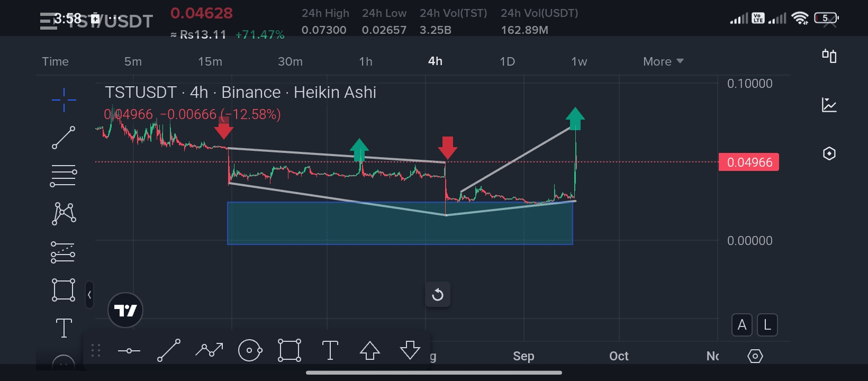Click the chart reset refresh button
Image resolution: width=868 pixels, height=381 pixels.
[x=438, y=294]
